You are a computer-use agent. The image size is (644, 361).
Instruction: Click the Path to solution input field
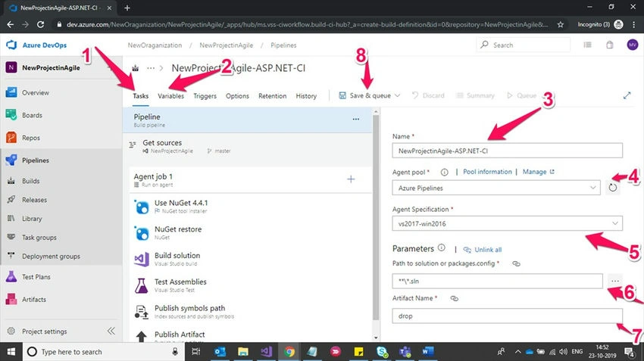pos(497,281)
